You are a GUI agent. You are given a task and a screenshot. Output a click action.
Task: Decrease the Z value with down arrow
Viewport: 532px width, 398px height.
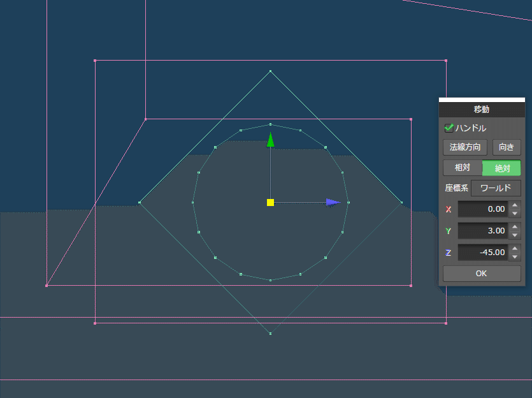(515, 257)
